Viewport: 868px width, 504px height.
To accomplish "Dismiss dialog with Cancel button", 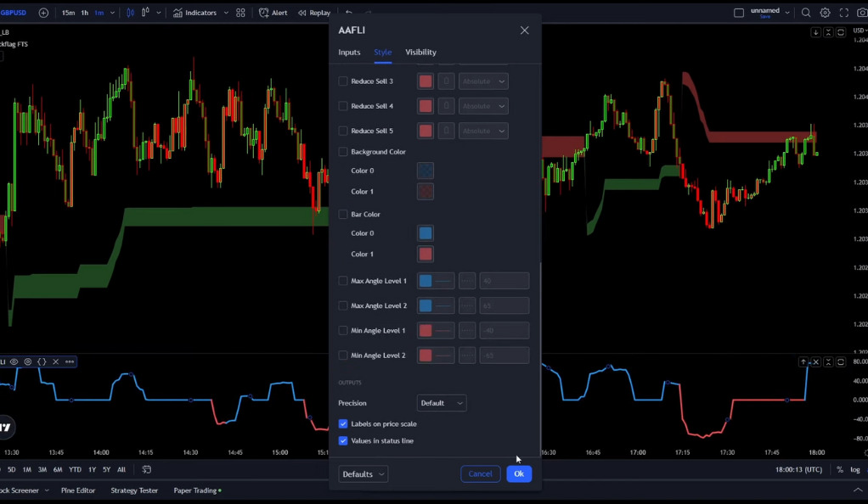I will (x=480, y=474).
